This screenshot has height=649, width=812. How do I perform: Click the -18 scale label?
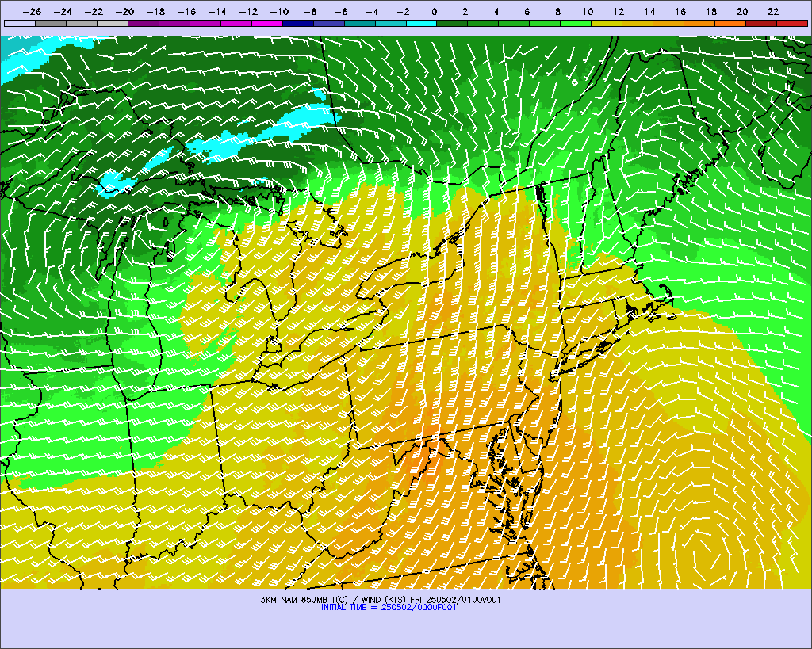click(156, 12)
